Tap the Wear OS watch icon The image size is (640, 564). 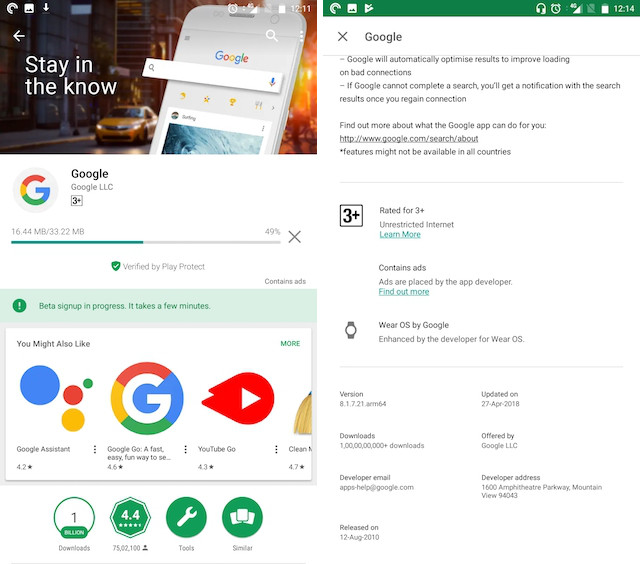(351, 331)
